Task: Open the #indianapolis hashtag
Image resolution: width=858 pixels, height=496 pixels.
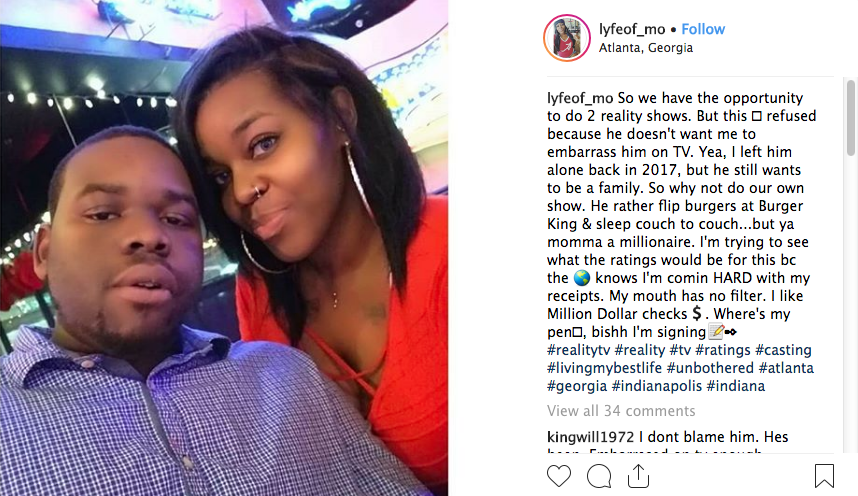Action: tap(657, 386)
